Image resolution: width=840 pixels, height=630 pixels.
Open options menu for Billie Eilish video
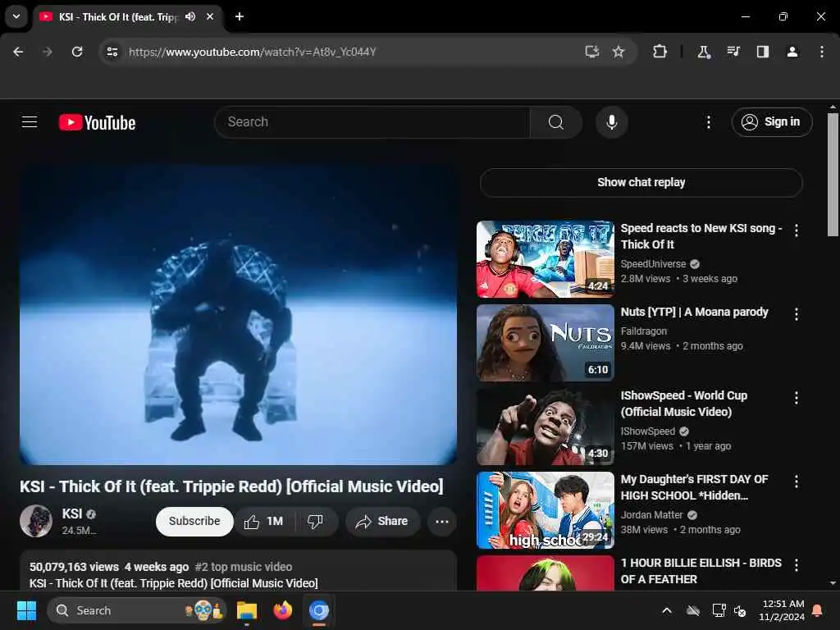(x=796, y=565)
